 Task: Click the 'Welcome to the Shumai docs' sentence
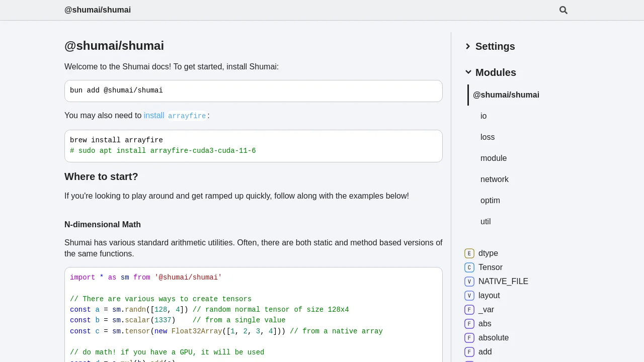coord(172,67)
